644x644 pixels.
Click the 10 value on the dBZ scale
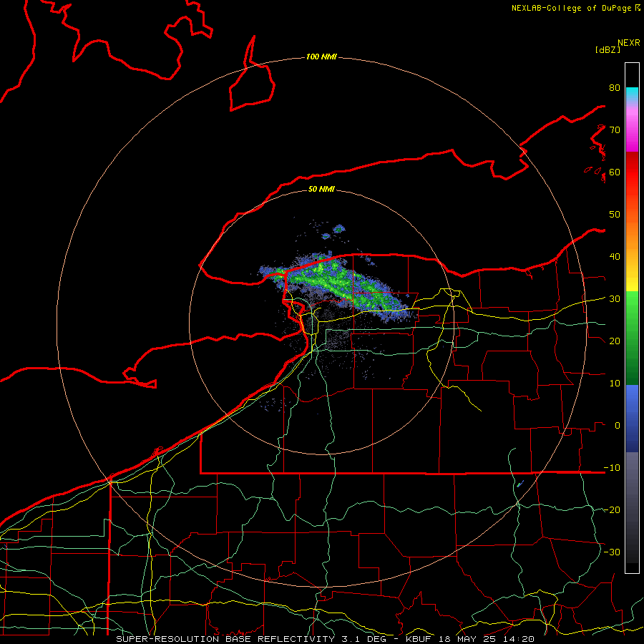pyautogui.click(x=615, y=384)
